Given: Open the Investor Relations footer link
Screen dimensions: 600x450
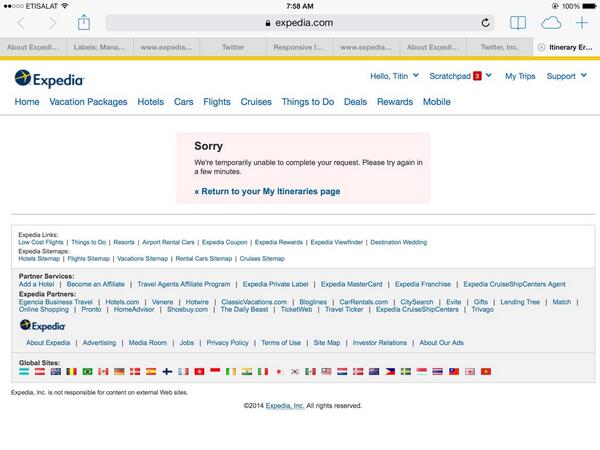Looking at the screenshot, I should [380, 342].
